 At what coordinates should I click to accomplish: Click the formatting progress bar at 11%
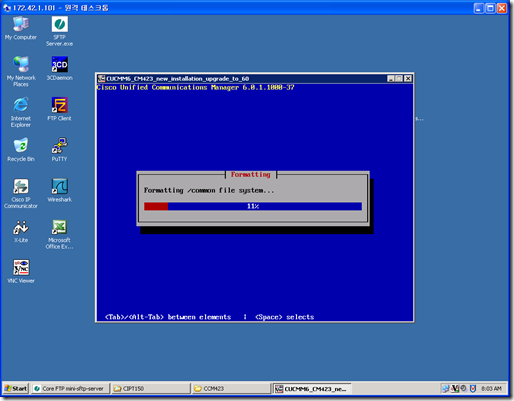click(253, 206)
